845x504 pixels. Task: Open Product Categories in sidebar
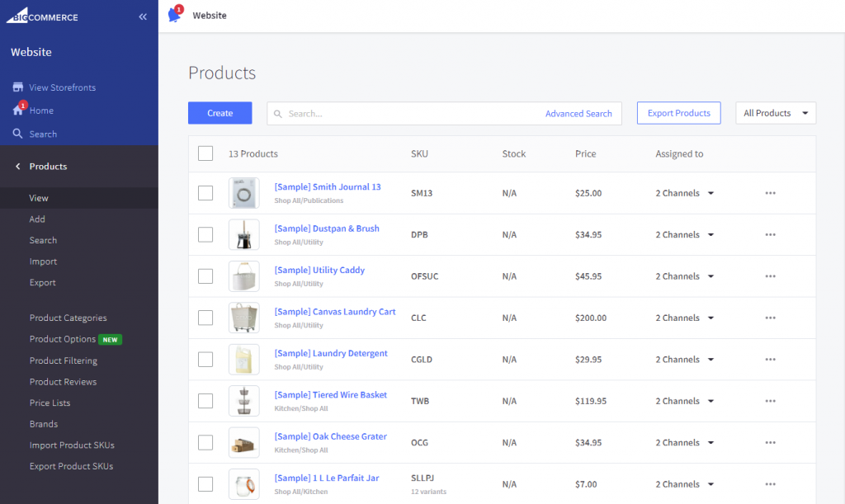coord(68,318)
